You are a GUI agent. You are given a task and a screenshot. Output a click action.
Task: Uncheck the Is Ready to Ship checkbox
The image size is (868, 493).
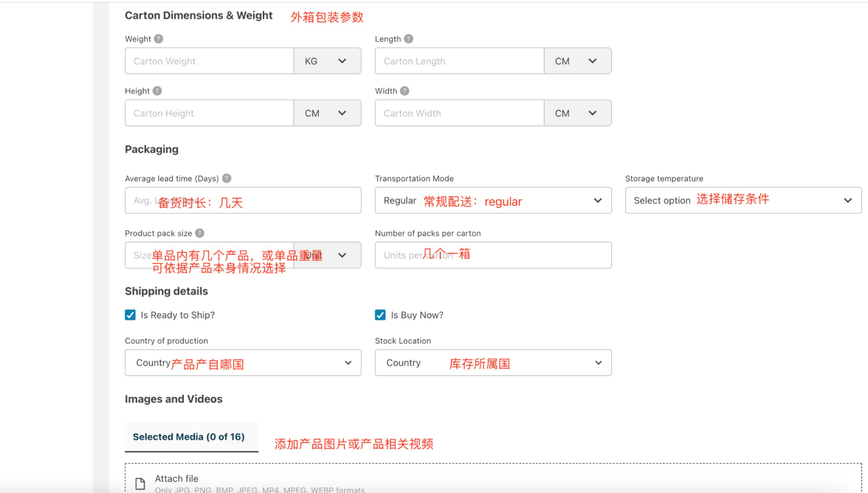click(130, 315)
